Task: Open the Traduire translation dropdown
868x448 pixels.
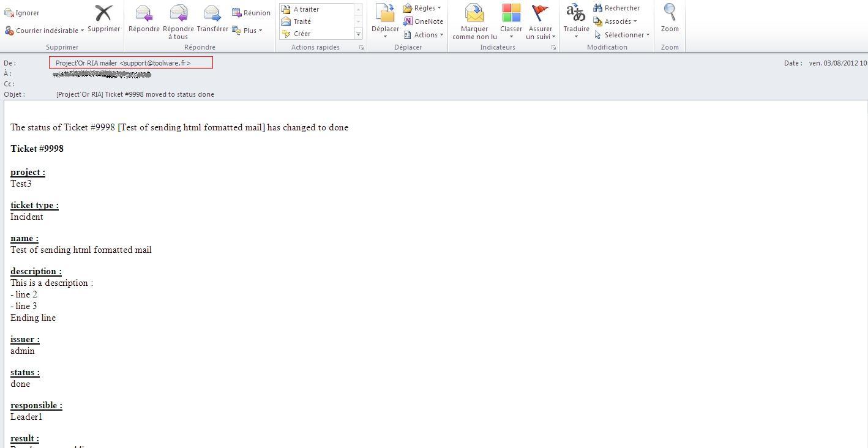Action: tap(576, 22)
